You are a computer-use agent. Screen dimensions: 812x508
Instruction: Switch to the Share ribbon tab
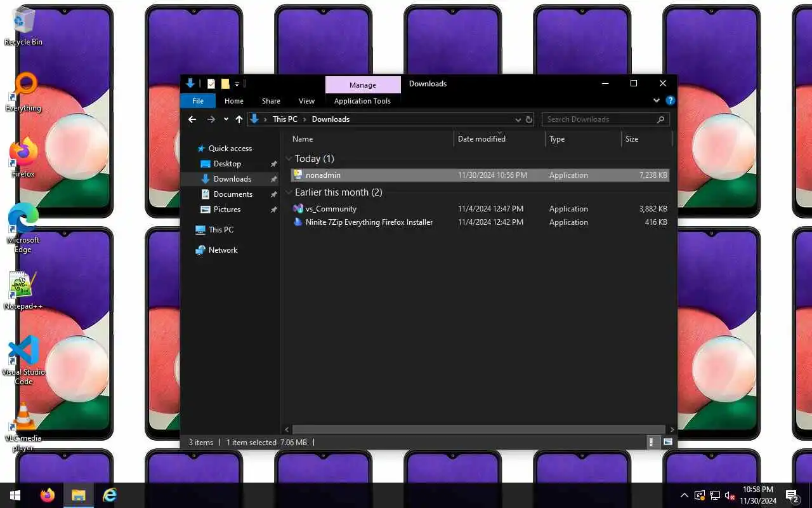click(271, 101)
